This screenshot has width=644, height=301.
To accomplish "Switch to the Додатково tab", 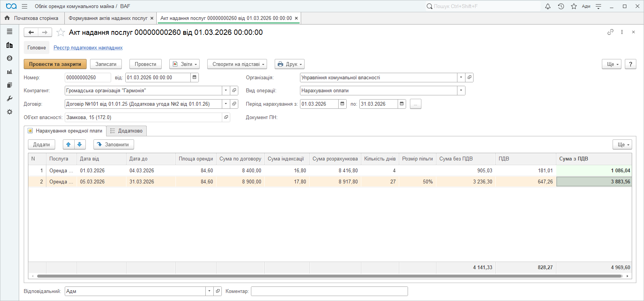I will click(126, 131).
